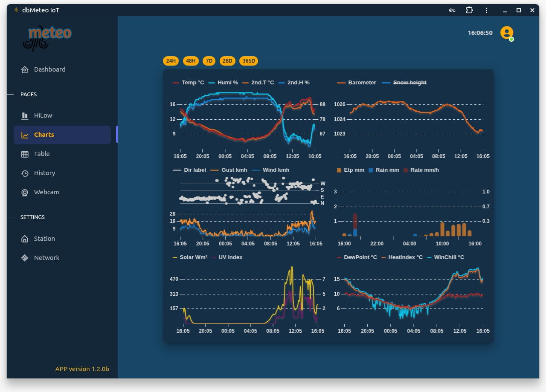Screen dimensions: 546x392
Task: Select the 365D time range
Action: pos(249,61)
